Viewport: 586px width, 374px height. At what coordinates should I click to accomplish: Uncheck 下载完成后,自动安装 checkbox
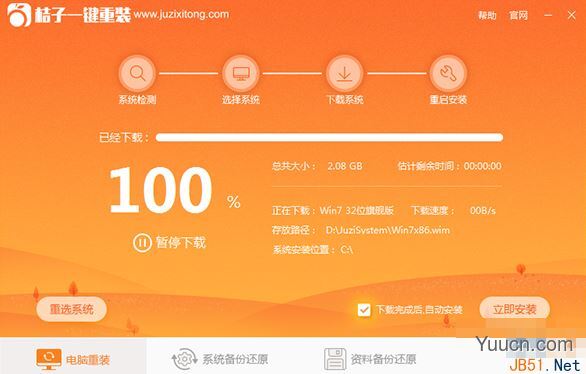pos(364,310)
